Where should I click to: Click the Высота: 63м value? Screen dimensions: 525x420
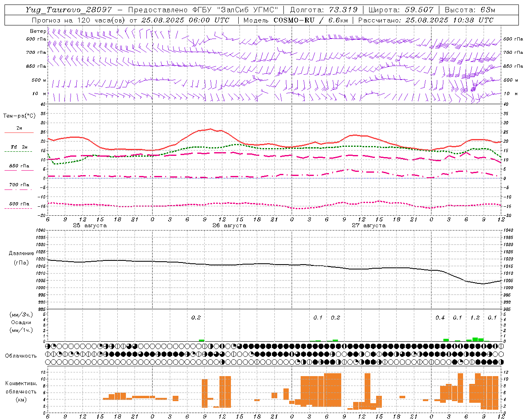click(470, 10)
